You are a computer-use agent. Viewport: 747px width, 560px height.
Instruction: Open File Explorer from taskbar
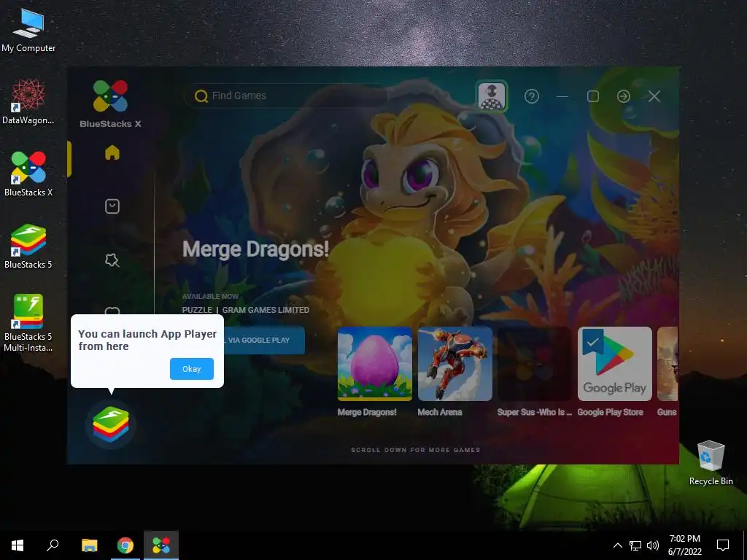click(x=89, y=545)
